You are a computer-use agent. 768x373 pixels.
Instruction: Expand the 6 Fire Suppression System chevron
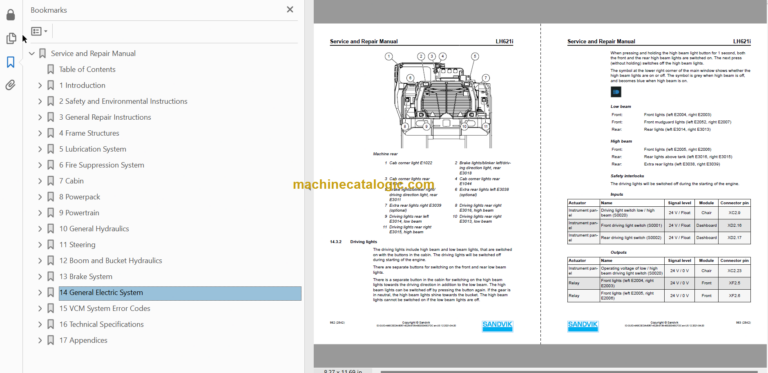tap(40, 165)
